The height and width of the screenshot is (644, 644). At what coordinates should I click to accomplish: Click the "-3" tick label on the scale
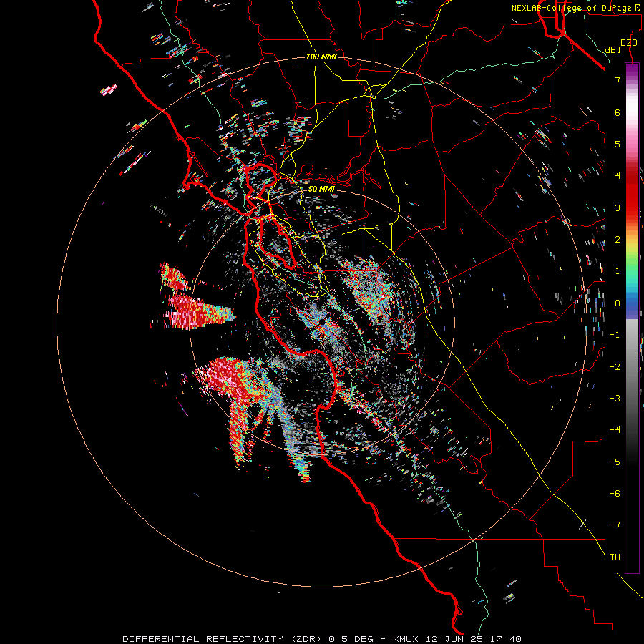coord(615,399)
